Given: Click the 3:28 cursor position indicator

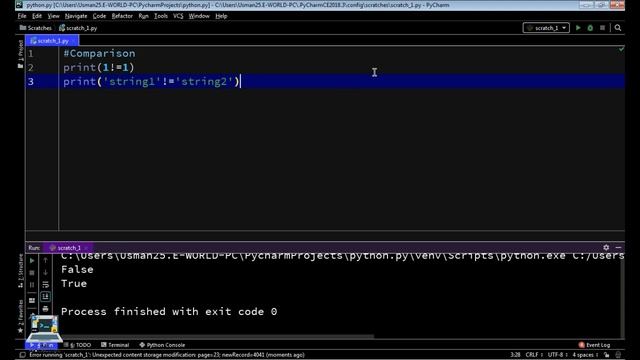Looking at the screenshot, I should pyautogui.click(x=515, y=355).
